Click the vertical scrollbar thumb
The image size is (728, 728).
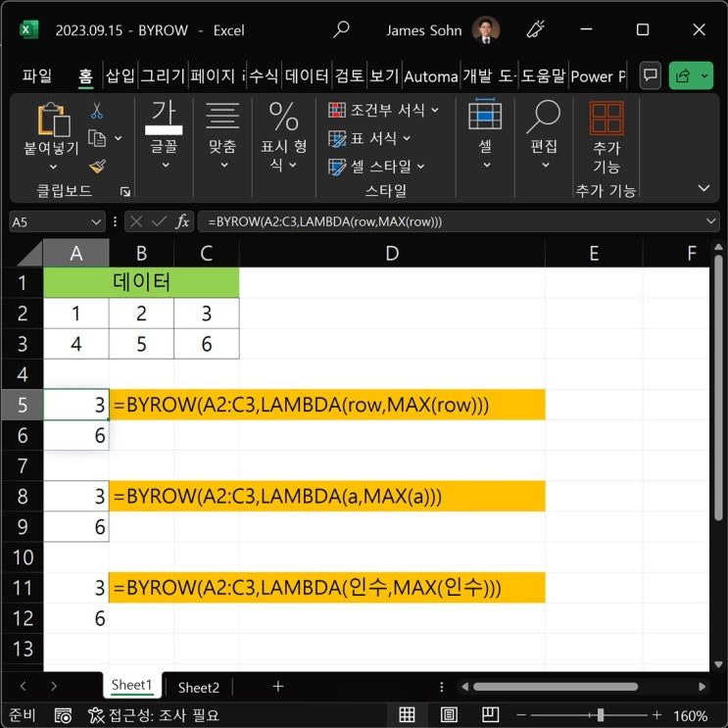(718, 387)
